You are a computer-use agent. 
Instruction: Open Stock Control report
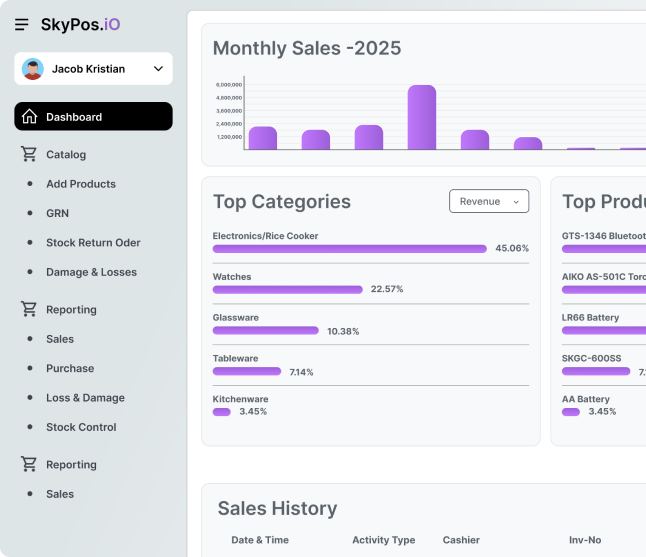[x=81, y=427]
